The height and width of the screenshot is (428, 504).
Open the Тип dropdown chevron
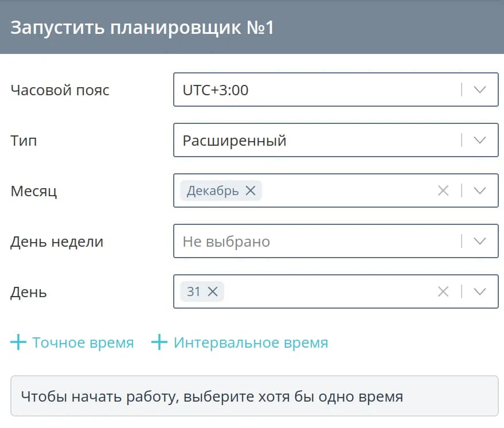(480, 141)
